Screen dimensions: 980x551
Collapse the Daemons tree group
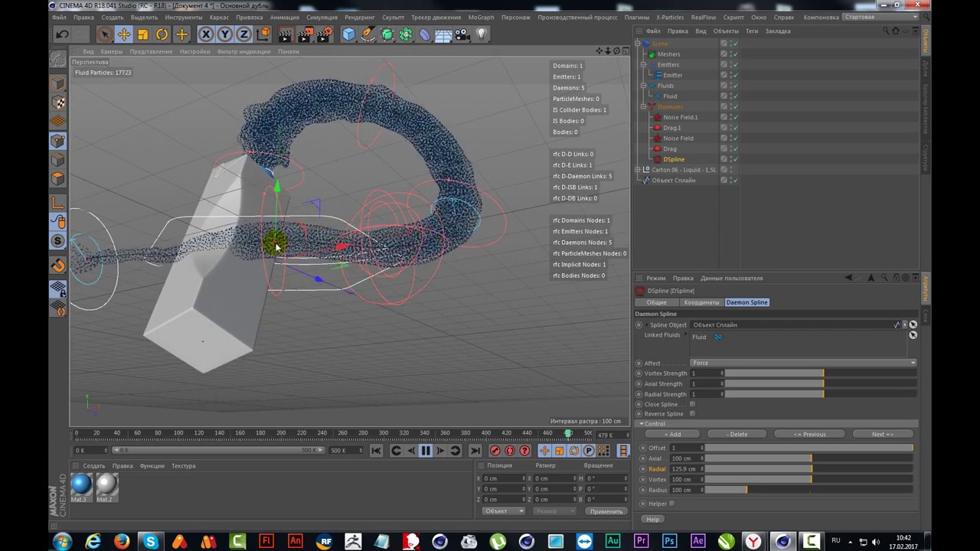point(644,107)
